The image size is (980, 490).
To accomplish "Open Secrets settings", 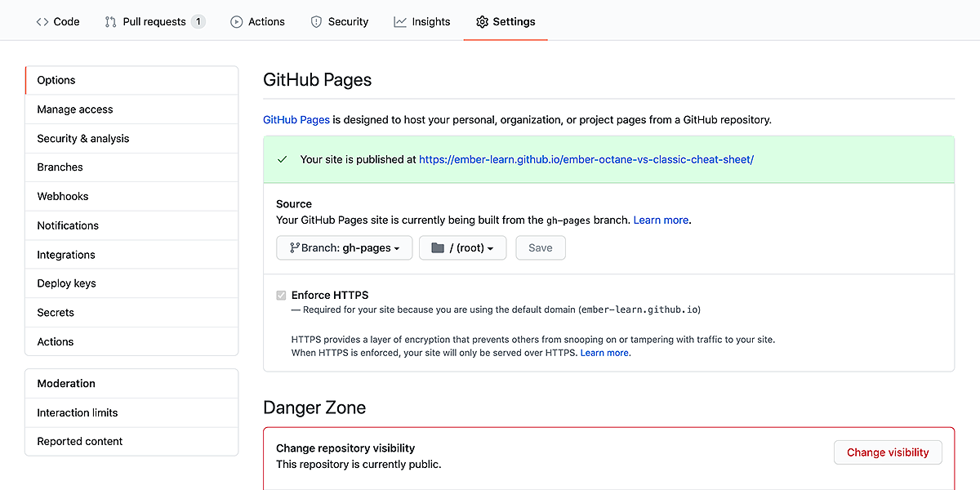I will click(x=131, y=313).
